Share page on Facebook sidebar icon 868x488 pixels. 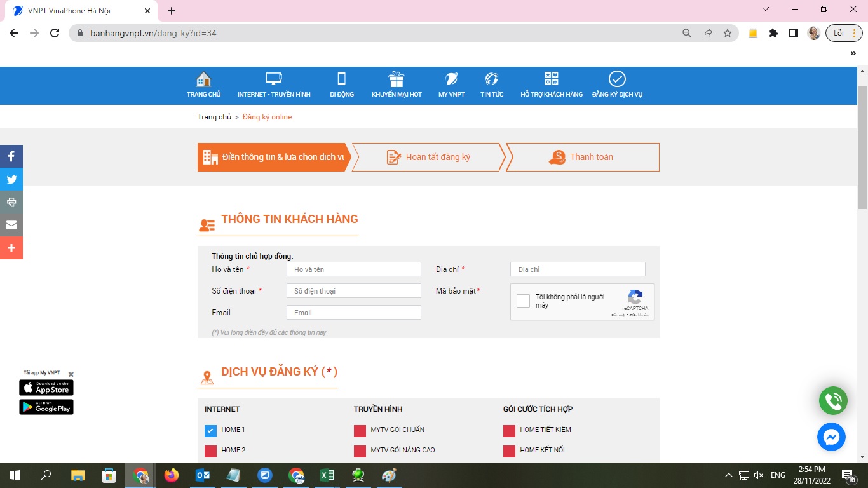[11, 156]
